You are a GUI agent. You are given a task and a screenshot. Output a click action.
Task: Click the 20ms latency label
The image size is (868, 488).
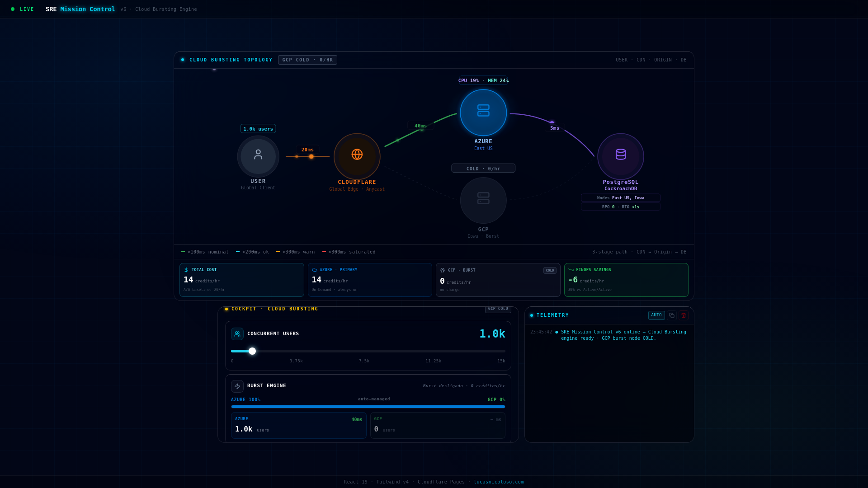[x=307, y=150]
